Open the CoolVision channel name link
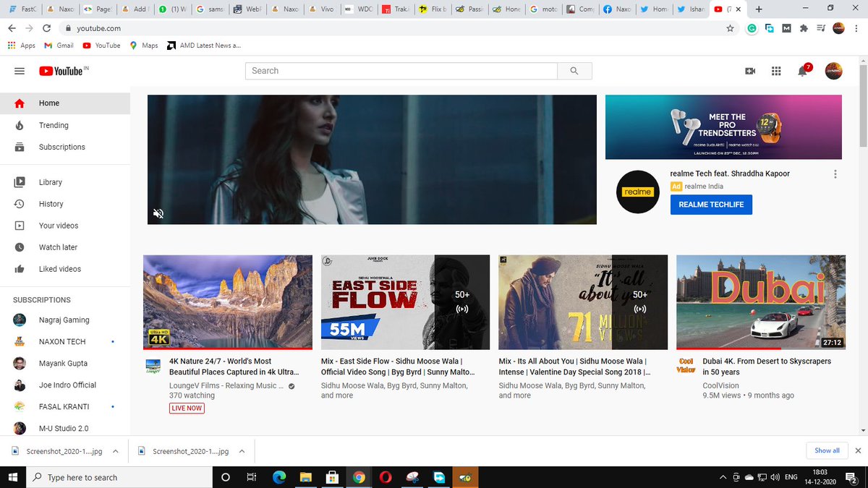 click(x=720, y=385)
